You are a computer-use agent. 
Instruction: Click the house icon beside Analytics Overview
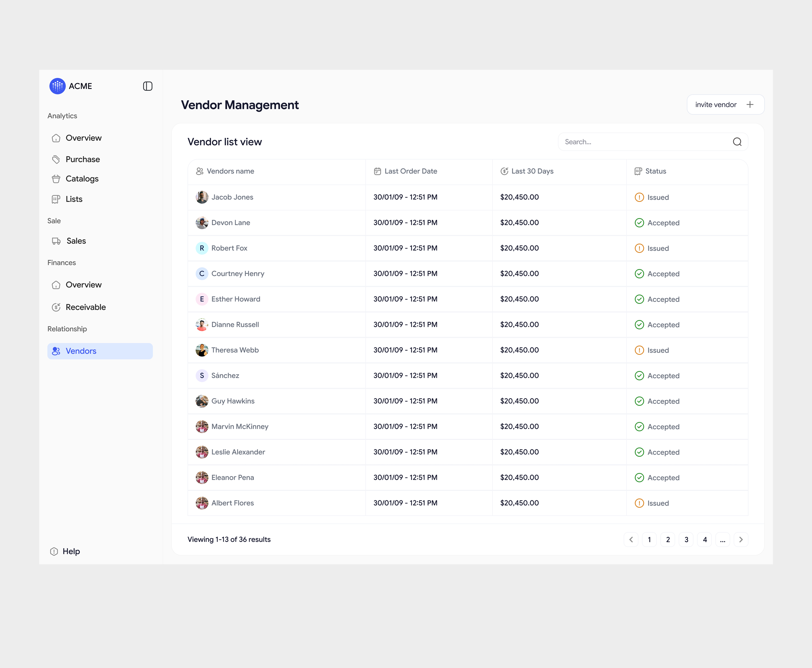click(x=56, y=138)
